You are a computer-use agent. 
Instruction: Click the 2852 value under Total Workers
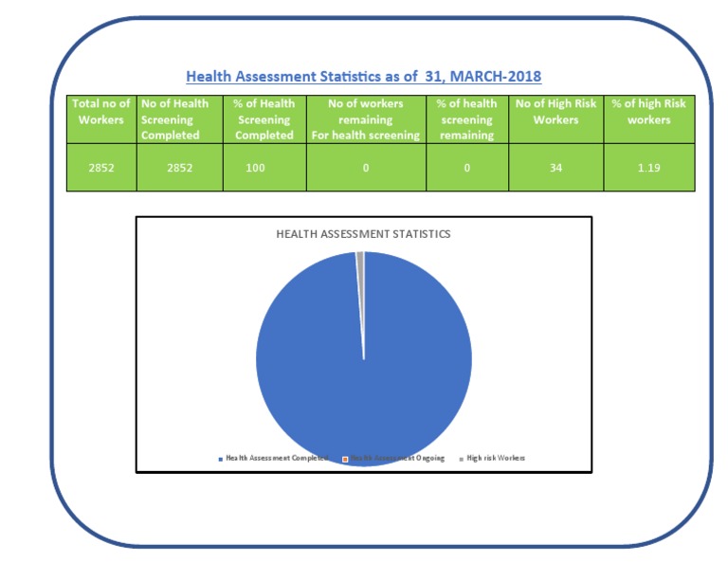pyautogui.click(x=101, y=168)
